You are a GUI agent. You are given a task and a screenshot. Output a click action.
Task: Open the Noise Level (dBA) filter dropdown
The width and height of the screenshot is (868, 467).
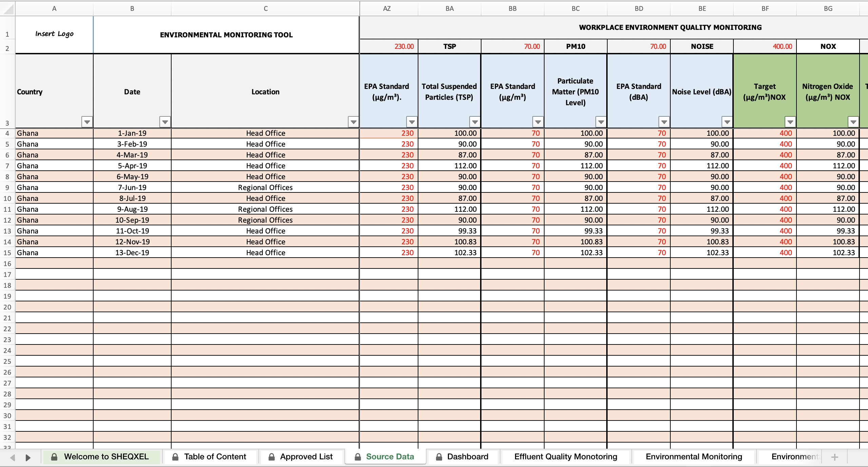click(x=727, y=122)
